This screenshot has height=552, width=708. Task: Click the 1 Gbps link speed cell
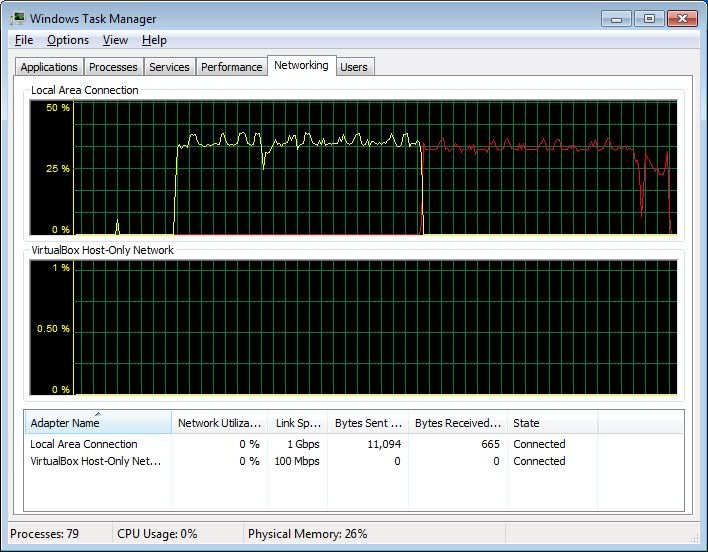303,444
